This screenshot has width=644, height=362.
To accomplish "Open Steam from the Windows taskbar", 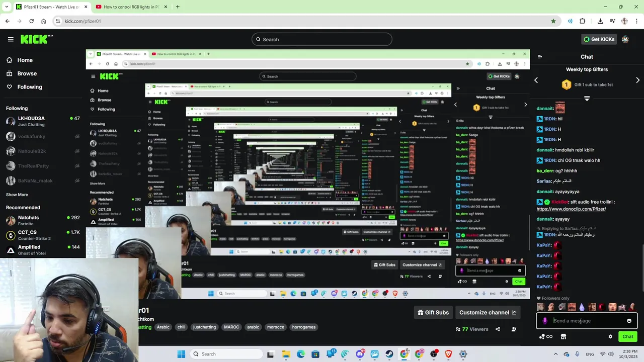I will [x=389, y=354].
